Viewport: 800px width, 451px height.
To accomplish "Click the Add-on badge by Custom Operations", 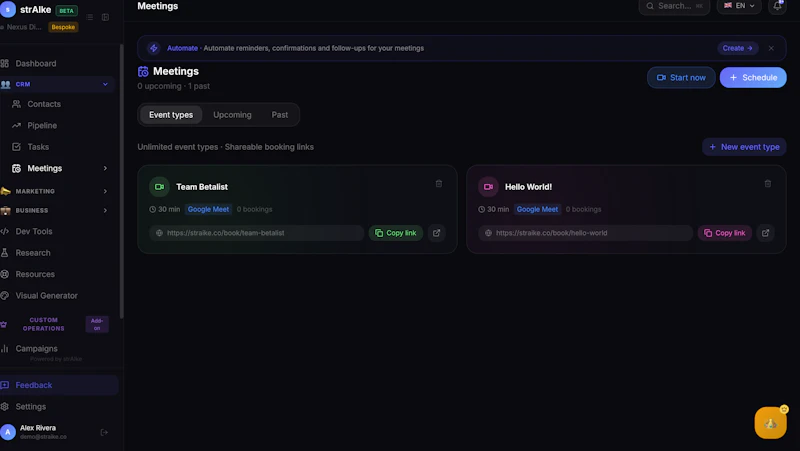I will click(x=97, y=324).
